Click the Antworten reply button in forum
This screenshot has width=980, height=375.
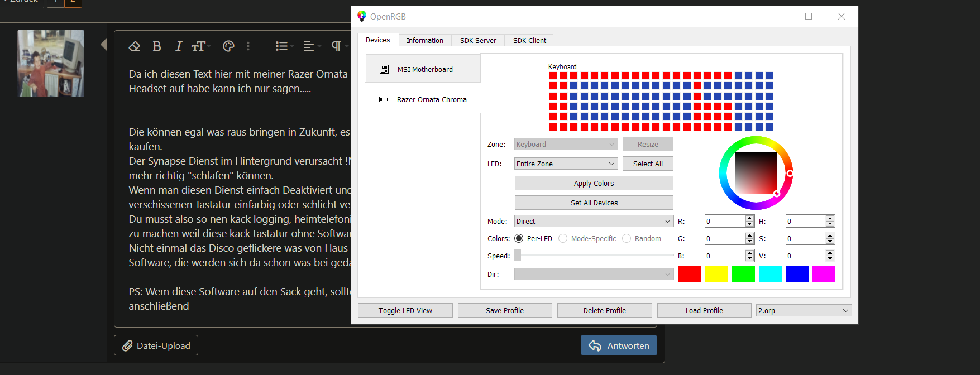(x=619, y=345)
